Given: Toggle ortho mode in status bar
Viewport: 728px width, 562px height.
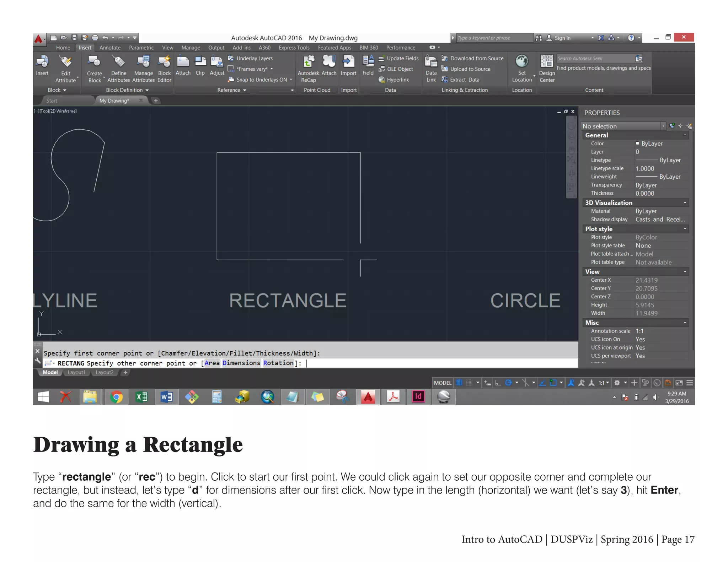Looking at the screenshot, I should 498,383.
